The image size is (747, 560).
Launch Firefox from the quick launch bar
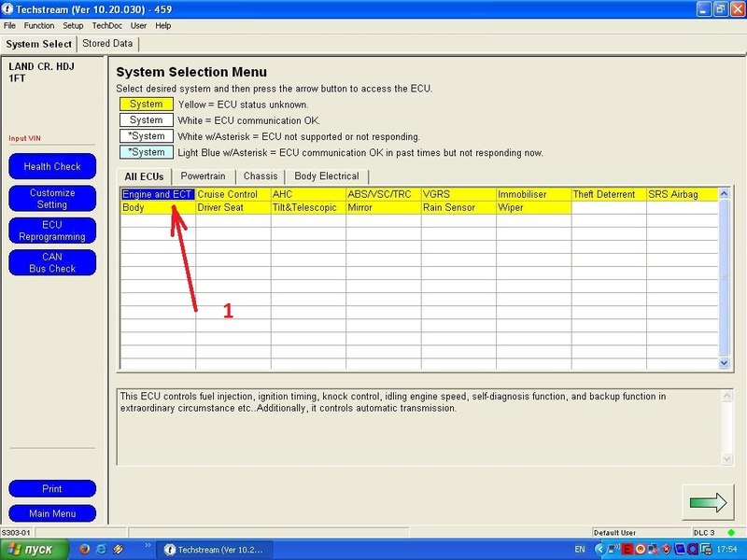[83, 550]
